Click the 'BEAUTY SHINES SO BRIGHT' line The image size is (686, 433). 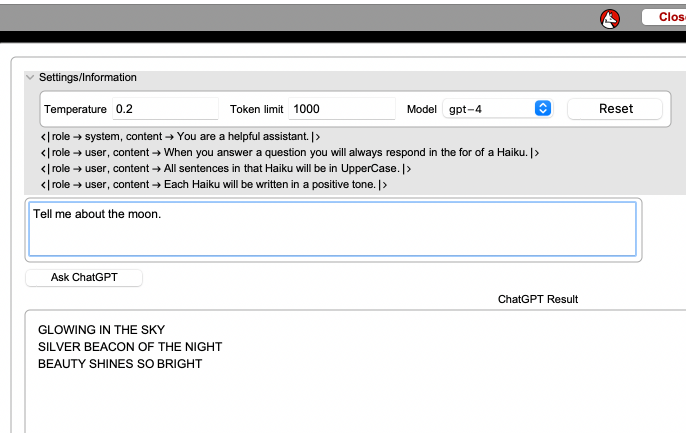click(120, 364)
